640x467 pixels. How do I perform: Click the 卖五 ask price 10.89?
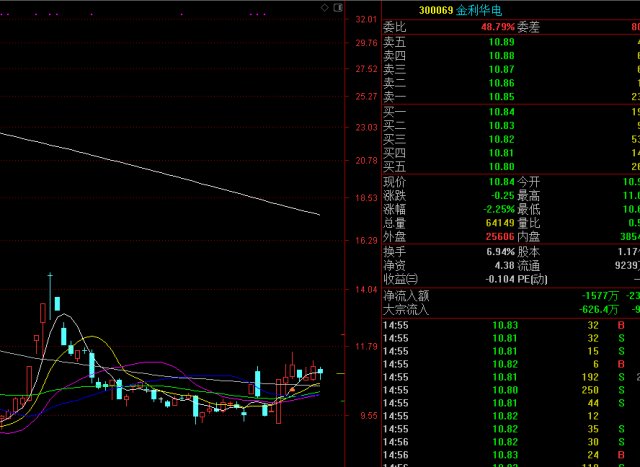pyautogui.click(x=502, y=41)
